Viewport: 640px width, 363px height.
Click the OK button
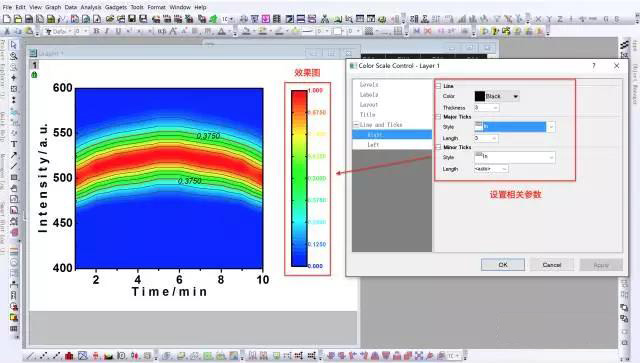point(503,265)
